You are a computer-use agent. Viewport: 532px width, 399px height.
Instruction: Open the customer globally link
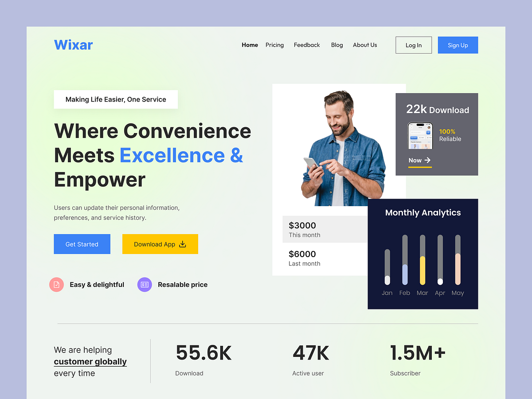click(90, 361)
